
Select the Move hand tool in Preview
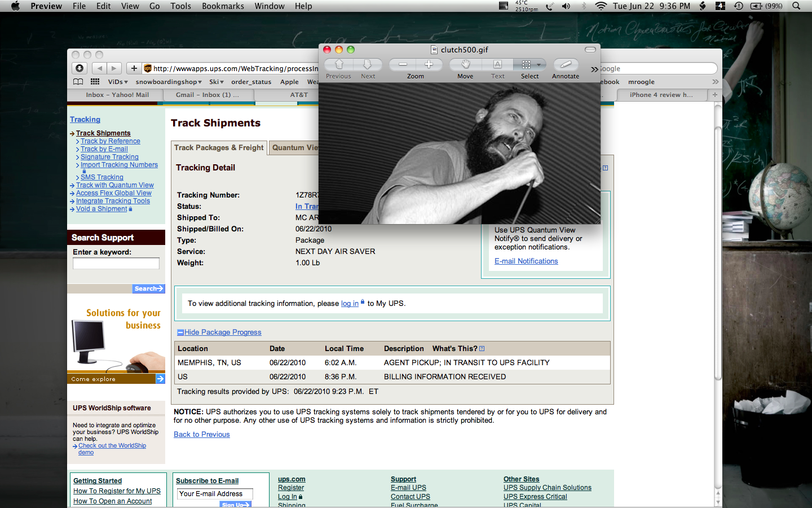tap(465, 65)
